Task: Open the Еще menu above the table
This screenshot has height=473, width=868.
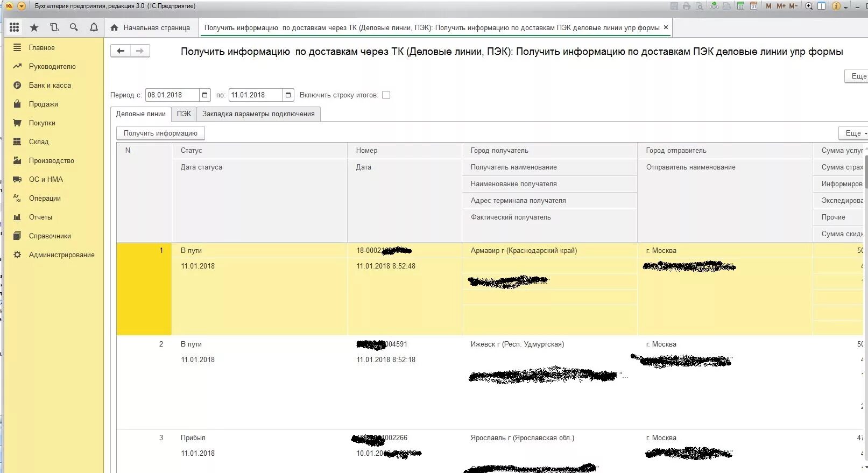Action: [x=854, y=133]
